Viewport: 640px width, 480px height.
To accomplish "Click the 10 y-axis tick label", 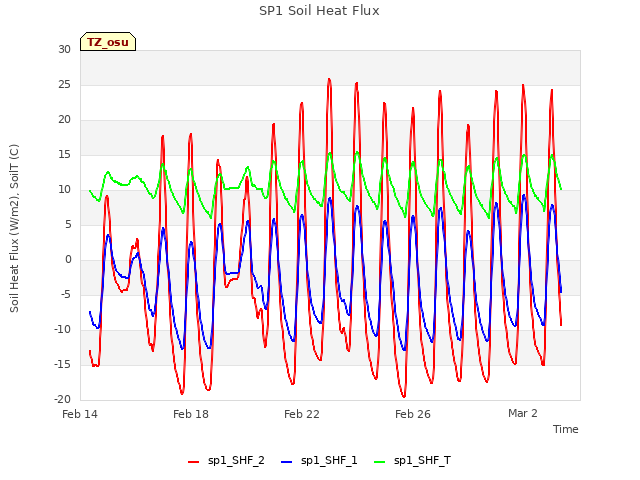I will tap(64, 189).
